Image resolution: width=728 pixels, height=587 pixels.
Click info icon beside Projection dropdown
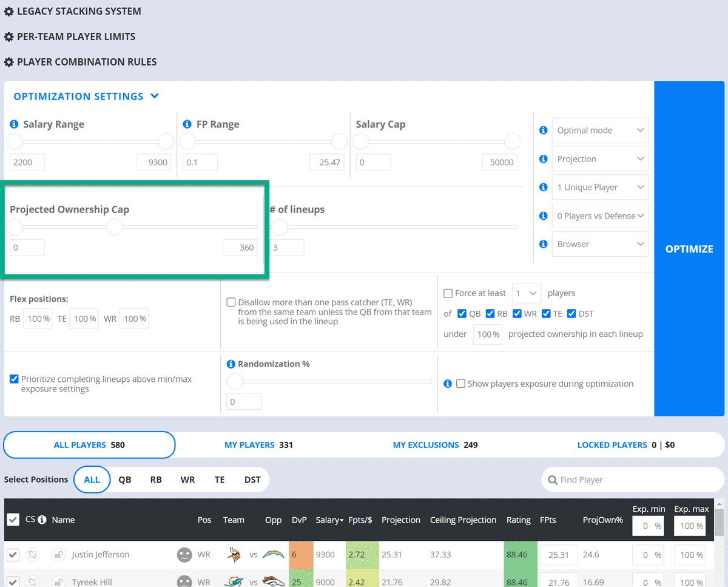pyautogui.click(x=544, y=159)
